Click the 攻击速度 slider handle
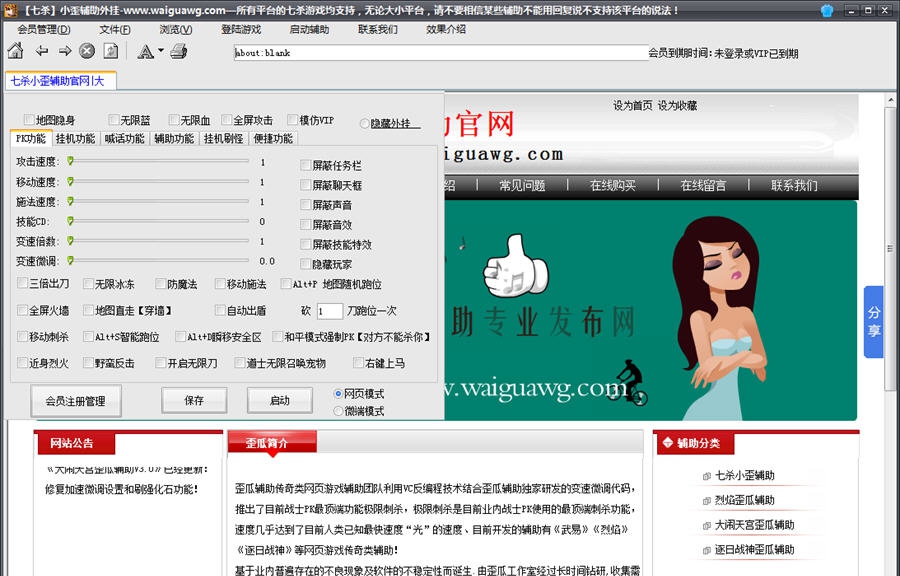This screenshot has height=576, width=900. (70, 160)
